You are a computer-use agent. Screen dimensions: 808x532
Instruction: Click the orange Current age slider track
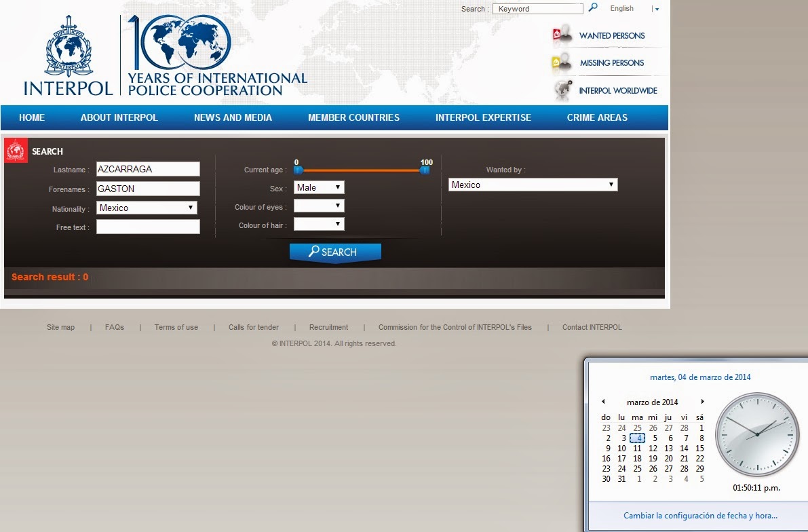(x=361, y=170)
